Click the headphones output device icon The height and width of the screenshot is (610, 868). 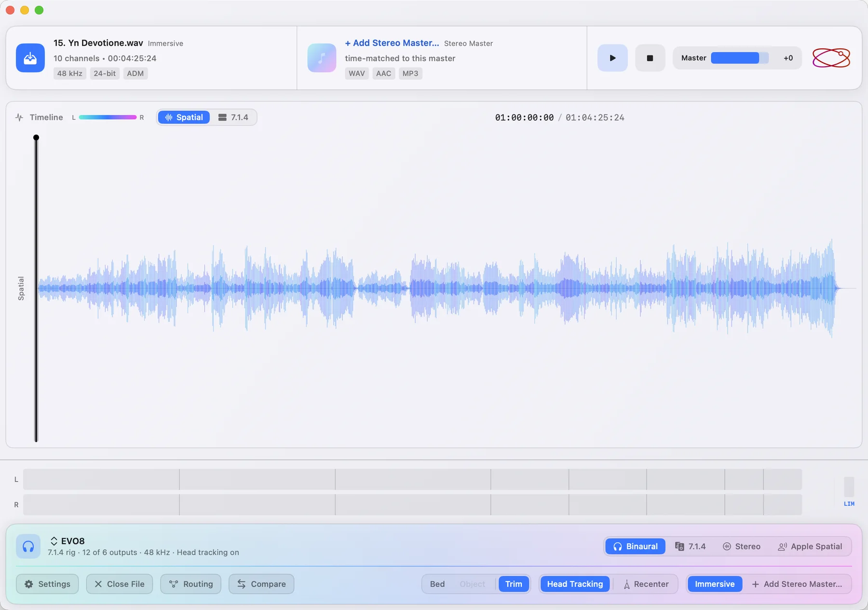[x=28, y=546]
